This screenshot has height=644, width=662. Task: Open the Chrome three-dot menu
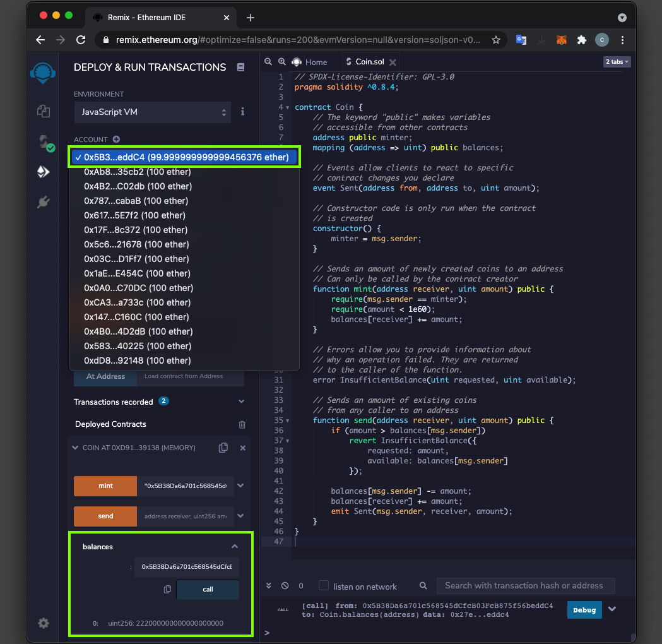point(622,40)
